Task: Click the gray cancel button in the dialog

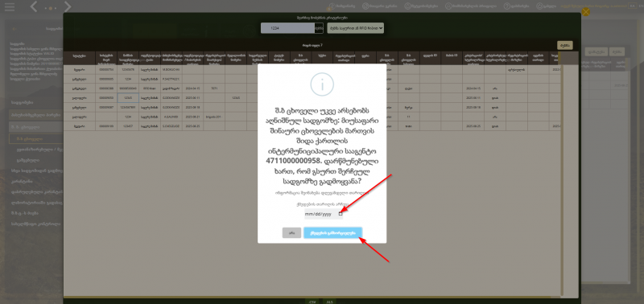Action: point(291,233)
